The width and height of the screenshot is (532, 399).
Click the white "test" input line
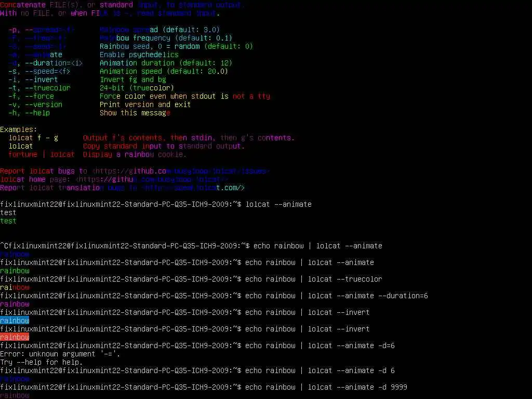[x=8, y=212]
